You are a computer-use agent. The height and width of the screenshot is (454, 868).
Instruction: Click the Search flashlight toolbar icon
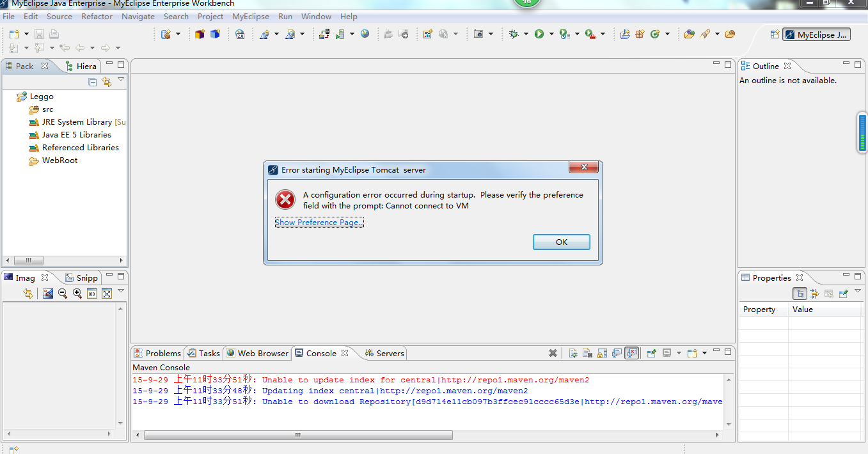coord(704,34)
